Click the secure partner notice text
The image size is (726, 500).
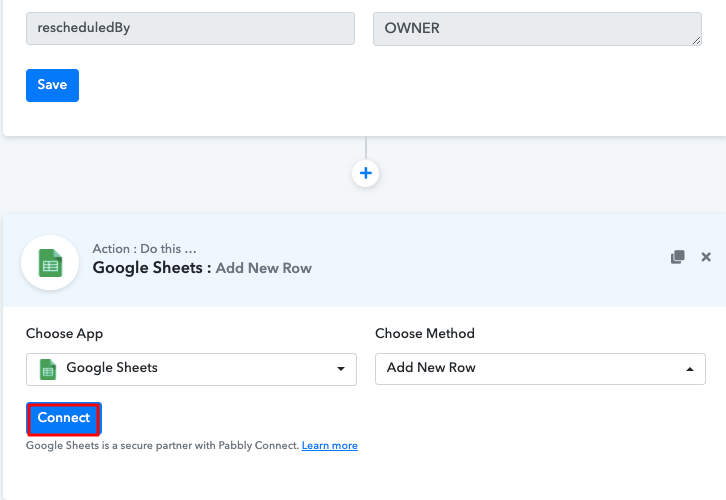(163, 445)
